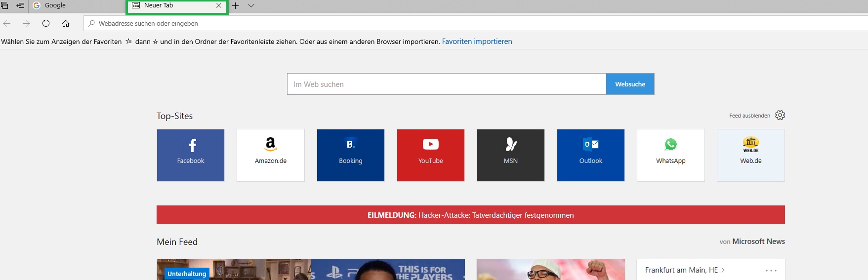
Task: Click the Google tab favicon
Action: point(37,5)
